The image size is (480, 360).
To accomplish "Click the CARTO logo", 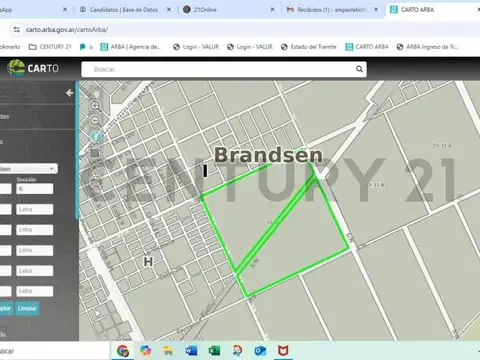I will tap(33, 68).
